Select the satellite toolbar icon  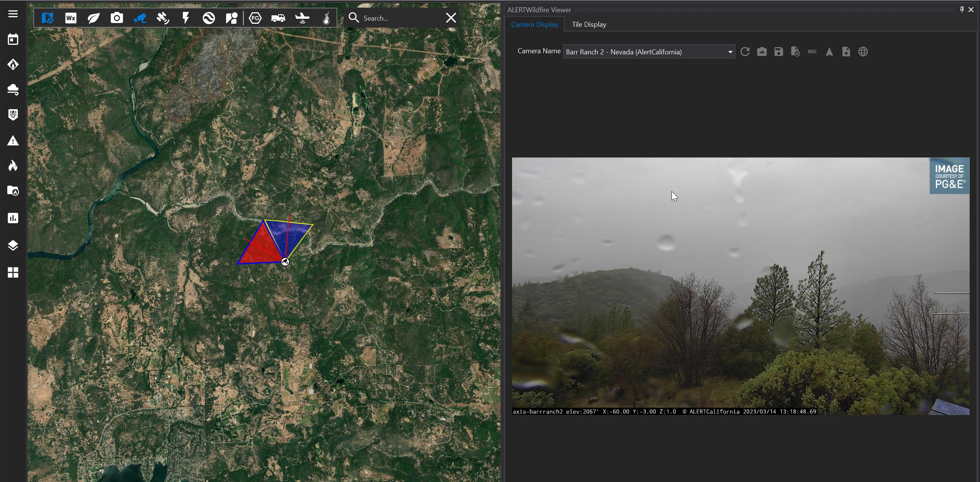coord(163,18)
